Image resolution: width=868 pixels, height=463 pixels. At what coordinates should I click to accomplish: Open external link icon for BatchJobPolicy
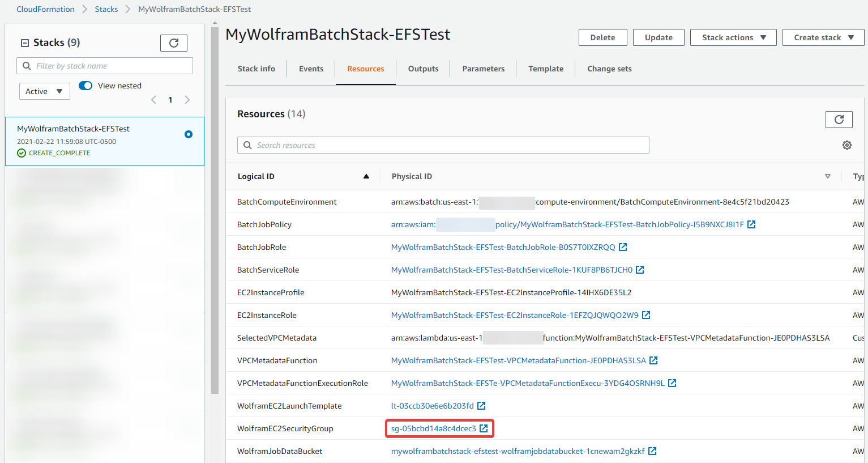[751, 224]
